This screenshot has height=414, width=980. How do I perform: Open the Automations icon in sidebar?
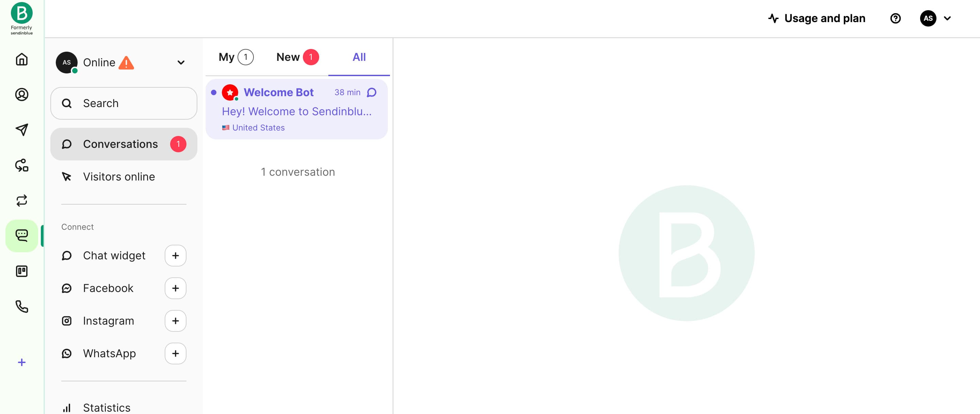(22, 165)
